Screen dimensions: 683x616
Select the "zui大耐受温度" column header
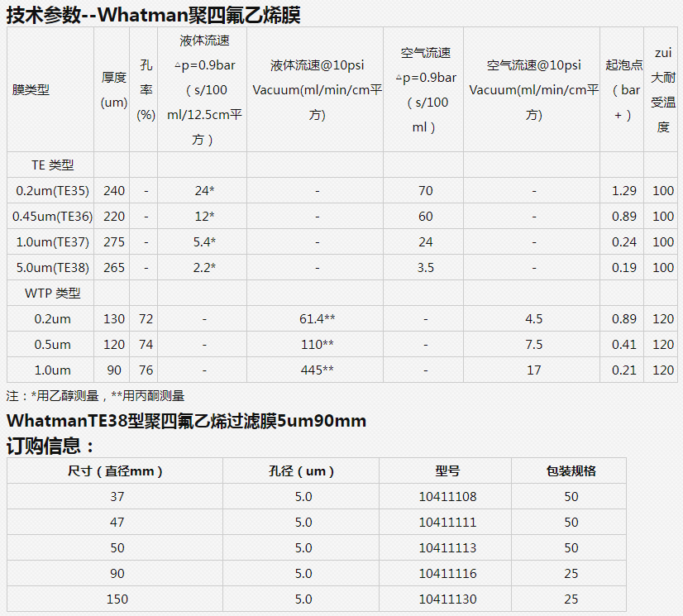[663, 90]
